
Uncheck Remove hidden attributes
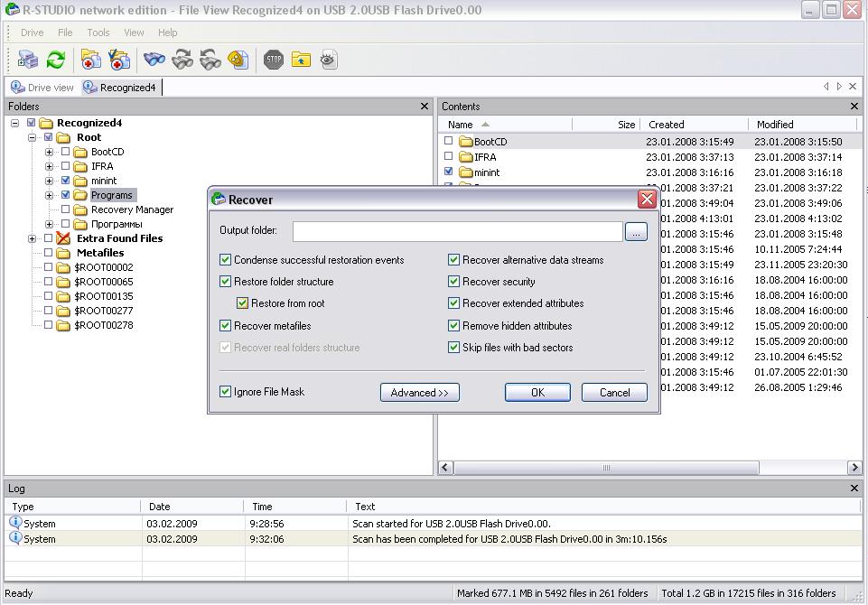(454, 325)
